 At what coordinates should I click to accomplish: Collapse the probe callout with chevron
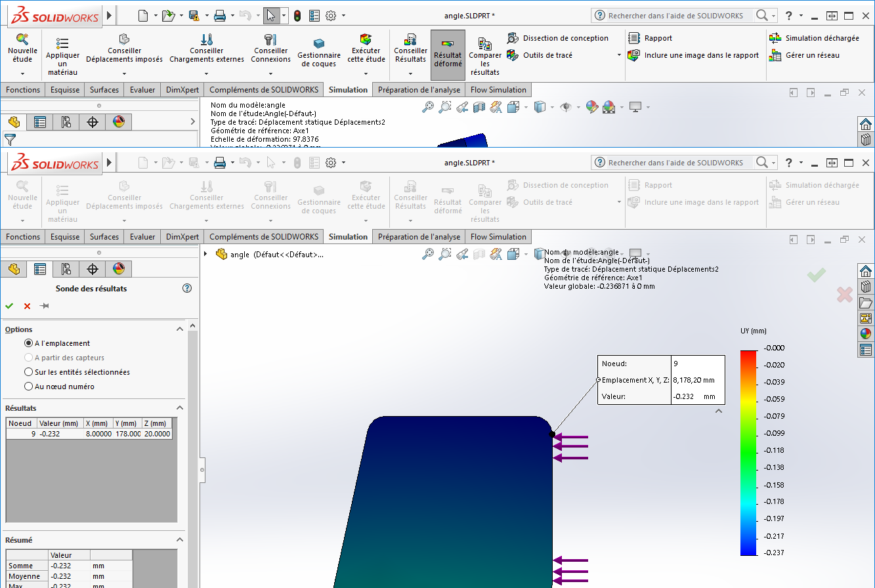719,411
